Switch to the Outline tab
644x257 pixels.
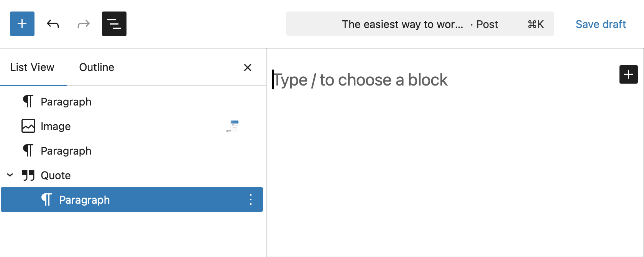[x=96, y=67]
